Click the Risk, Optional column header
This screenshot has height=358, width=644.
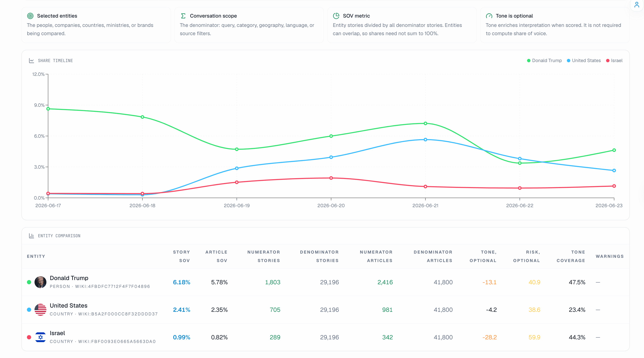click(526, 256)
